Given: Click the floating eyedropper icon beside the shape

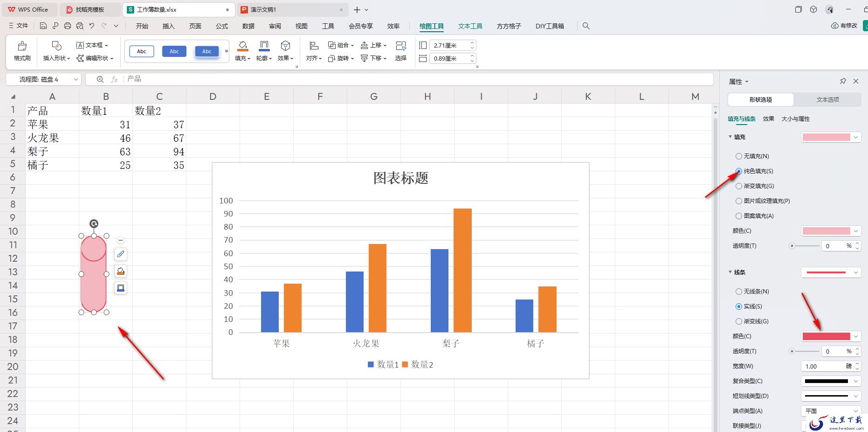Looking at the screenshot, I should pos(121,254).
